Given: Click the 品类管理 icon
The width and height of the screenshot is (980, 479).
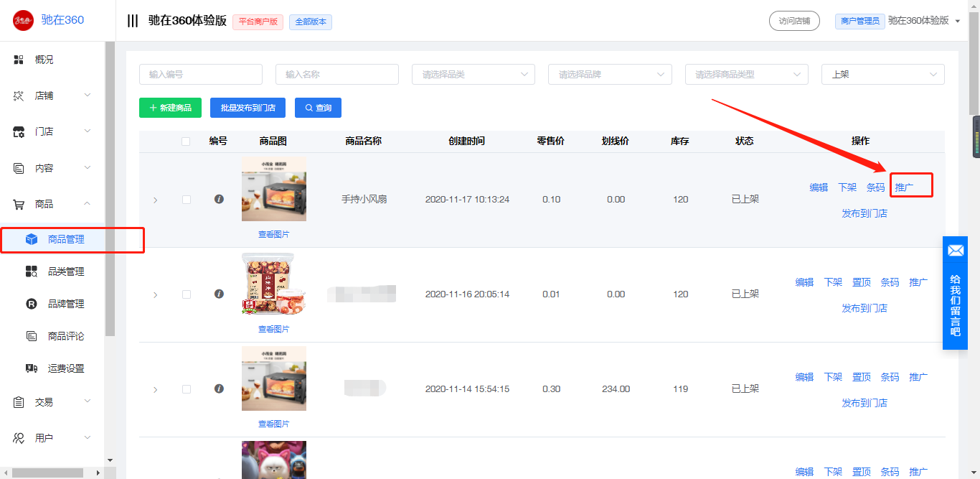Looking at the screenshot, I should click(32, 271).
